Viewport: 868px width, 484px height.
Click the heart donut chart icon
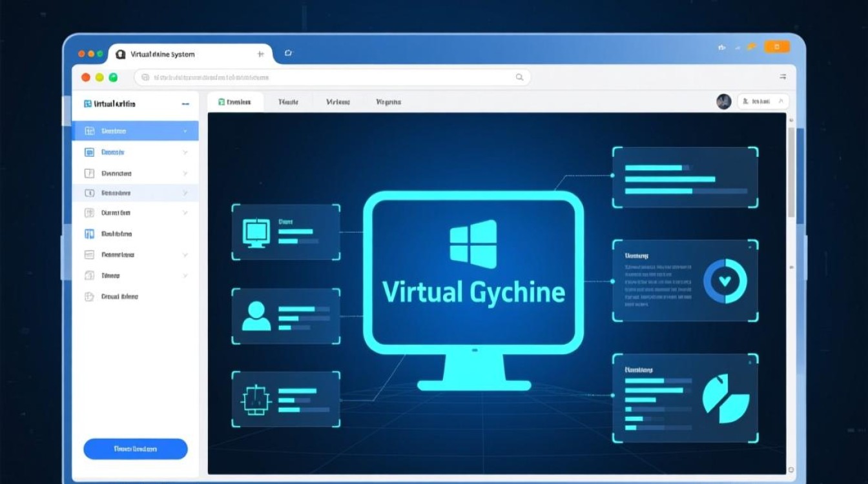[725, 281]
